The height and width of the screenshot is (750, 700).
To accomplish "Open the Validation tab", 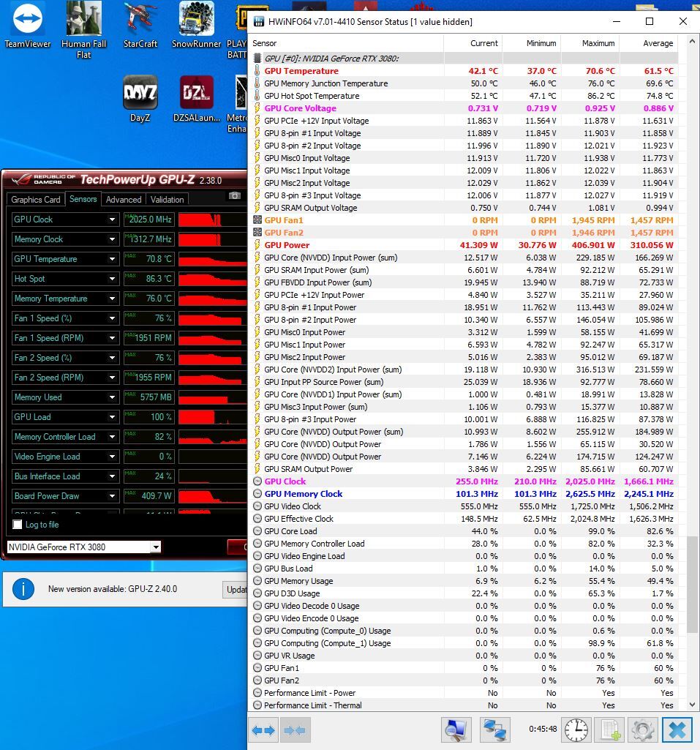I will (167, 200).
